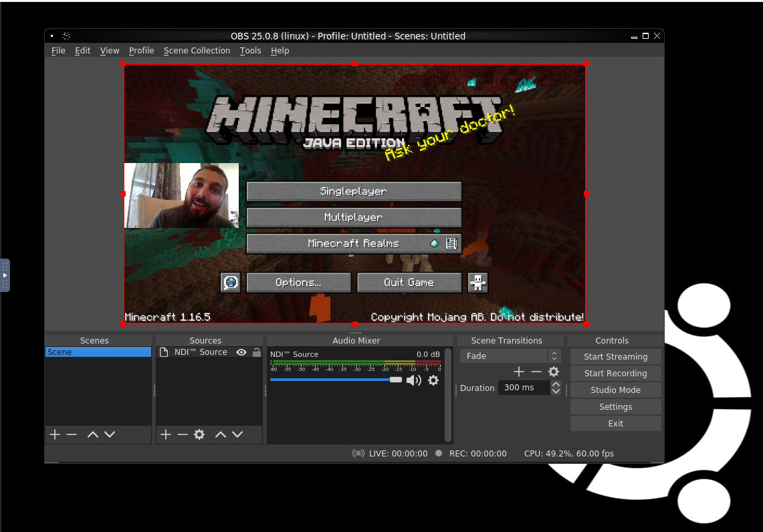Image resolution: width=763 pixels, height=532 pixels.
Task: Click the 'LIVE: 00:00:00' status text
Action: click(398, 454)
